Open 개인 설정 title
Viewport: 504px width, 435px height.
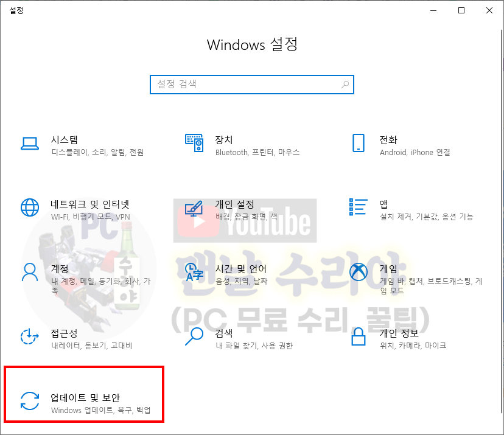point(234,204)
